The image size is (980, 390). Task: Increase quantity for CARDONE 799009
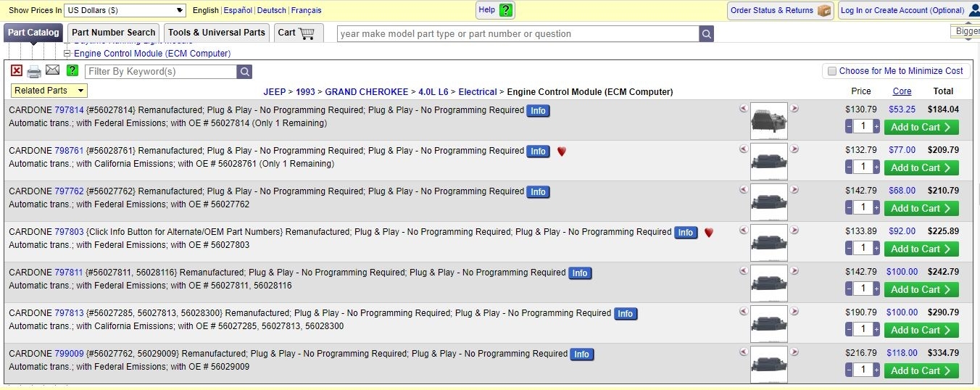876,370
